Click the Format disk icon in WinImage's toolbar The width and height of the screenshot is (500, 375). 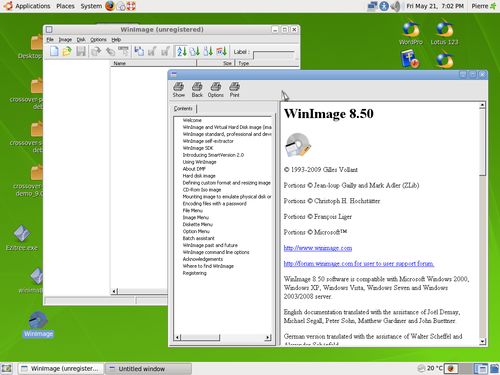[x=123, y=51]
